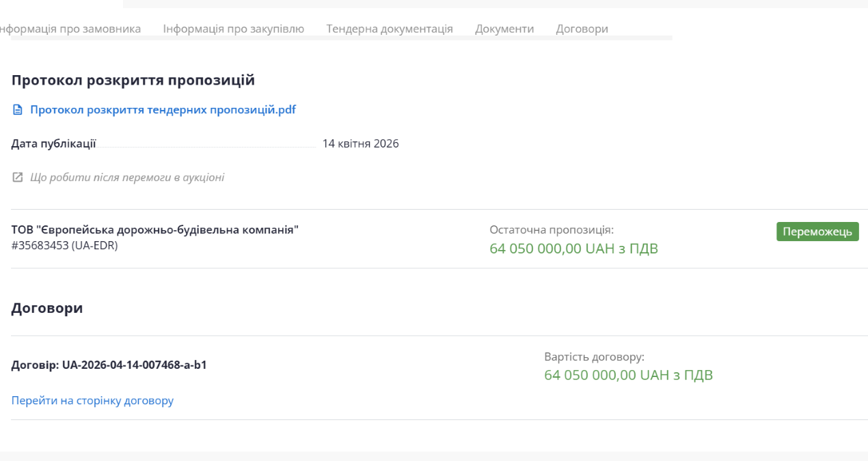Image resolution: width=868 pixels, height=461 pixels.
Task: Click the Дата публікації label
Action: tap(54, 144)
